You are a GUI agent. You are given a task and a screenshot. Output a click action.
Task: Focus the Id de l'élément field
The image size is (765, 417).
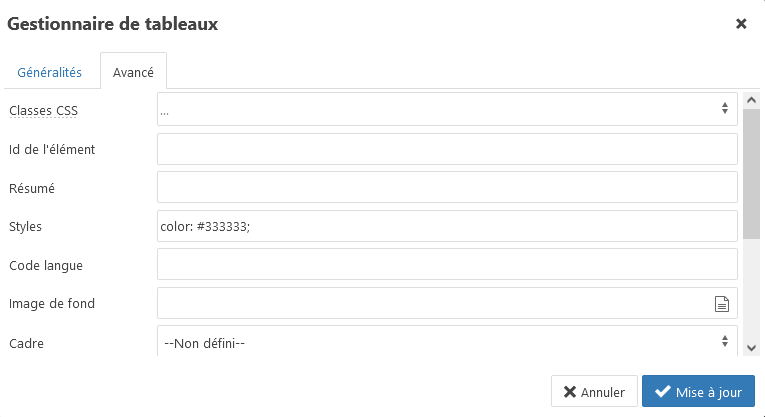pos(447,149)
